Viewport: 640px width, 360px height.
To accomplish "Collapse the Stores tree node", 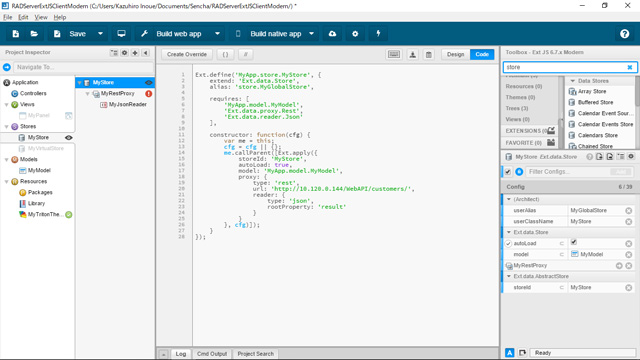I will click(x=7, y=127).
